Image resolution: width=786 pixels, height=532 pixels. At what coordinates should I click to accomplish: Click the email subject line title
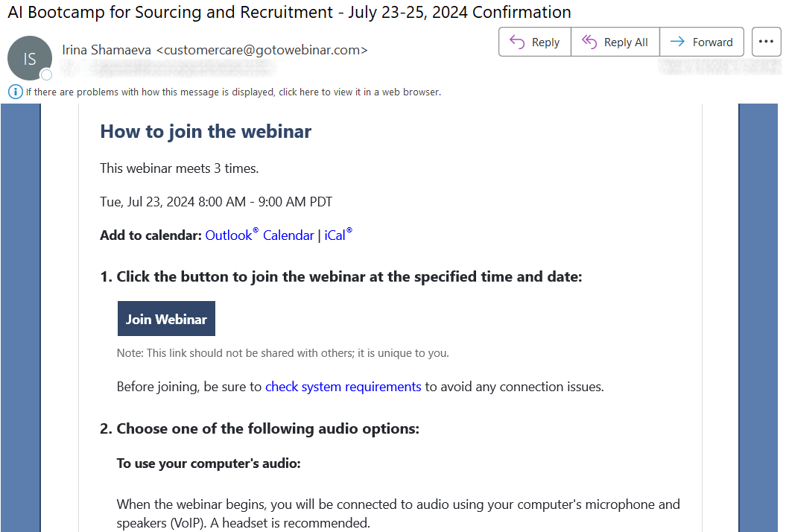coord(289,12)
